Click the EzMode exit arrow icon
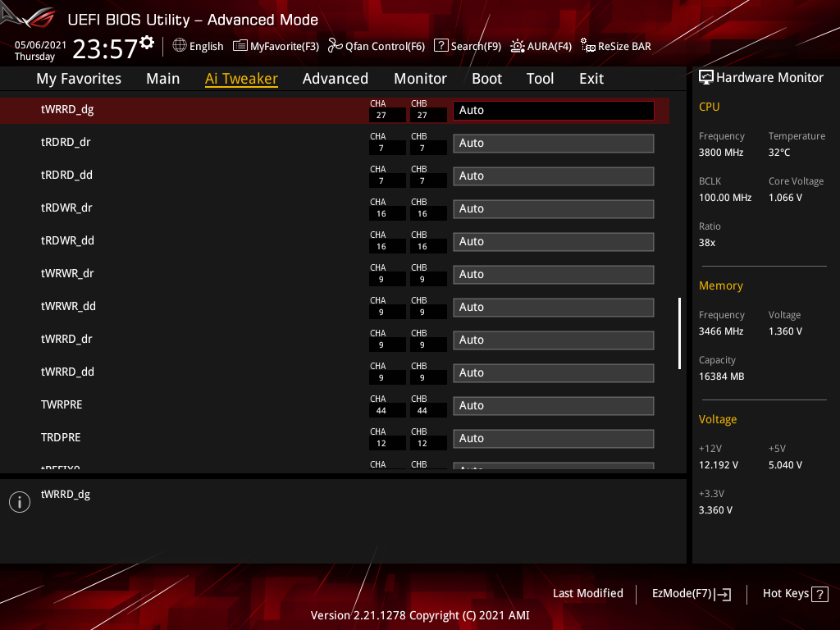The width and height of the screenshot is (840, 630). point(723,594)
